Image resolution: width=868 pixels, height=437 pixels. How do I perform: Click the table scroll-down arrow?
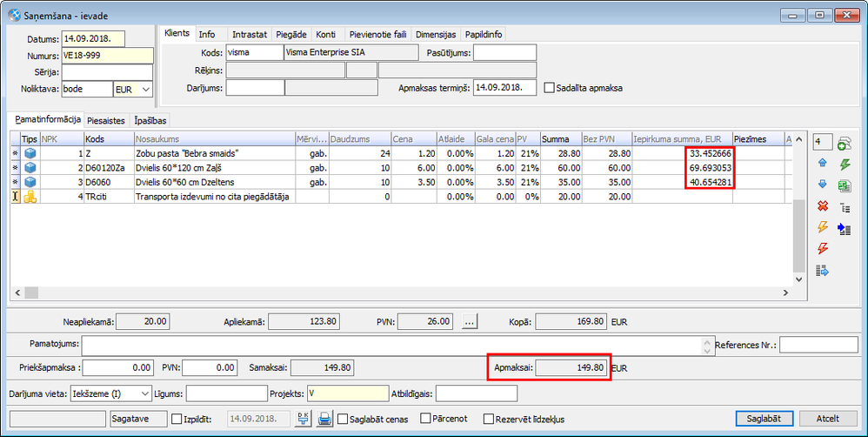798,280
